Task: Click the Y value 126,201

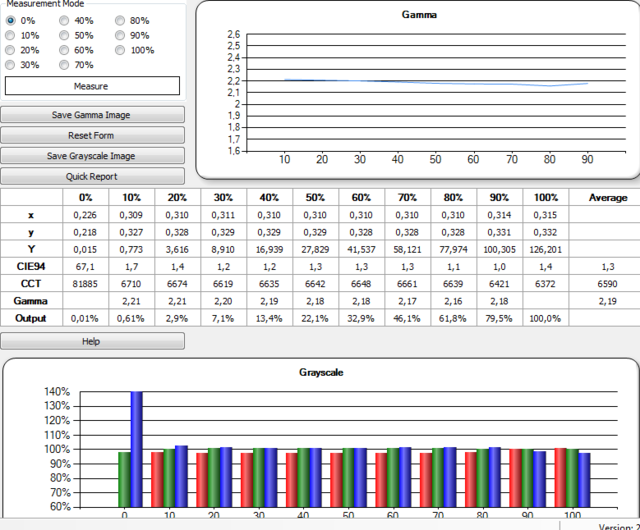Action: (x=545, y=249)
